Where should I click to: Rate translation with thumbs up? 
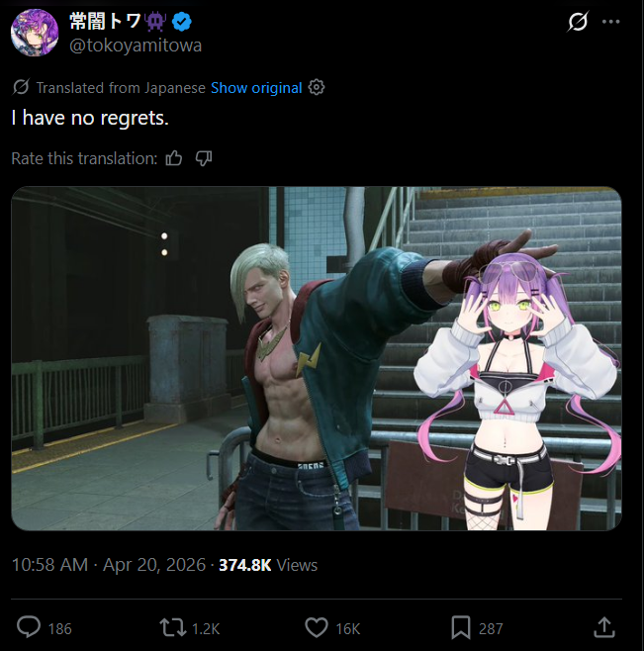click(173, 158)
